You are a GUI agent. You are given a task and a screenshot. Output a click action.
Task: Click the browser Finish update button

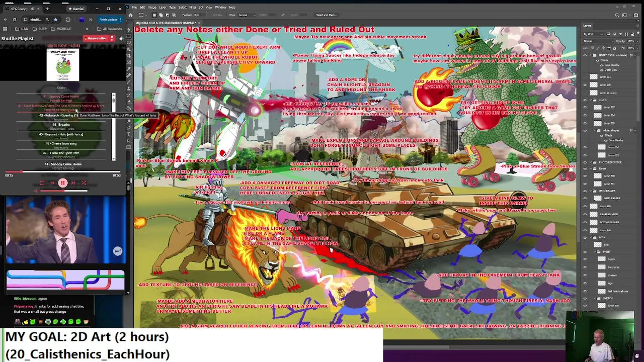110,20
